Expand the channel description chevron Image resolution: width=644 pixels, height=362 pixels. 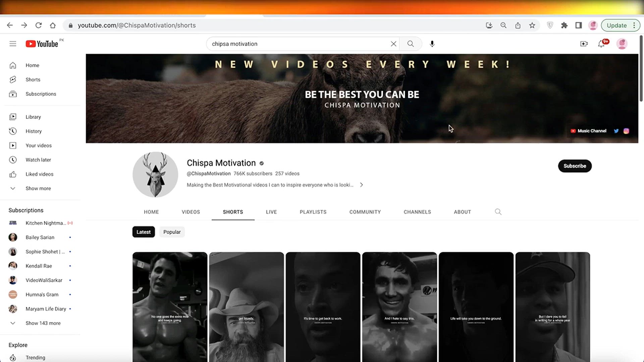pyautogui.click(x=361, y=185)
